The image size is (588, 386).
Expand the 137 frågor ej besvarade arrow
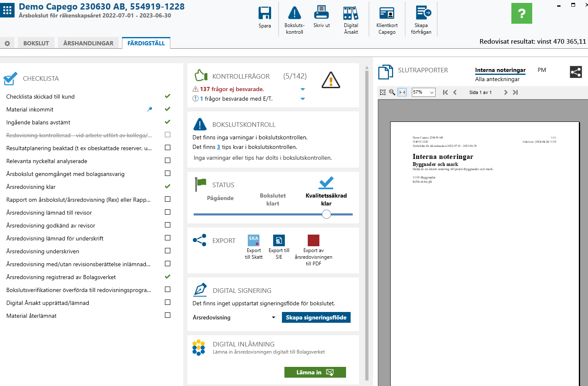303,89
